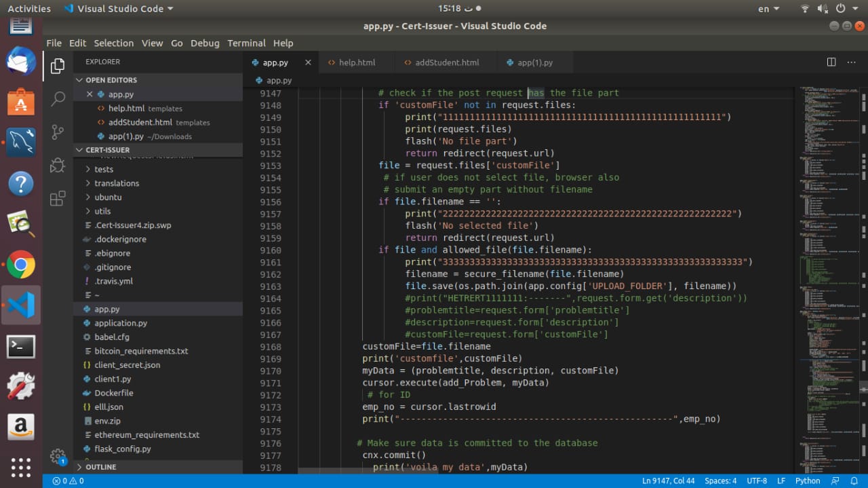Open the Explorer view in activity bar
Viewport: 868px width, 488px height.
(58, 66)
